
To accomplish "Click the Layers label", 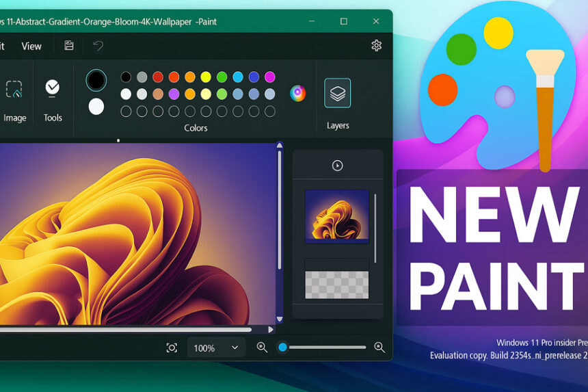I will coord(338,125).
